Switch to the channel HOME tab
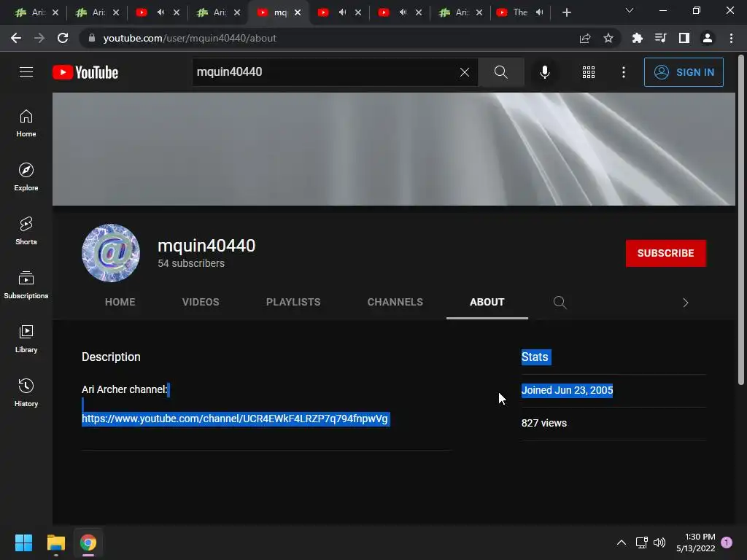The height and width of the screenshot is (560, 747). tap(120, 302)
